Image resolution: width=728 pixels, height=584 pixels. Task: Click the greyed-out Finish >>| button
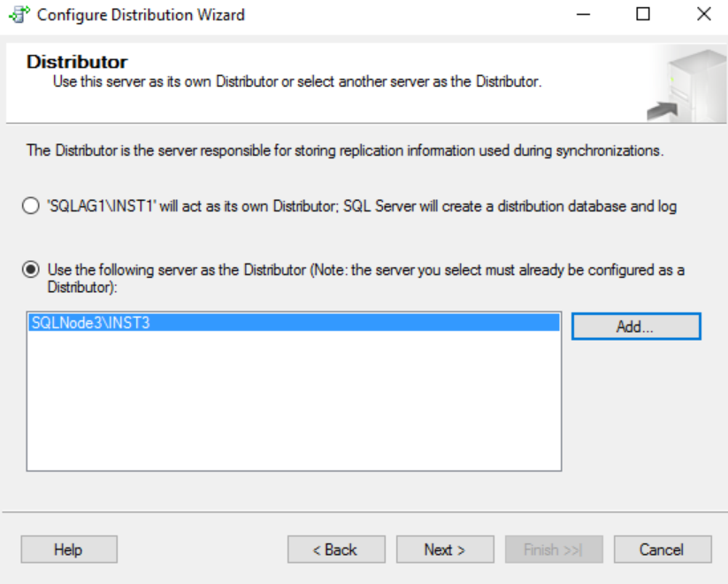tap(553, 549)
